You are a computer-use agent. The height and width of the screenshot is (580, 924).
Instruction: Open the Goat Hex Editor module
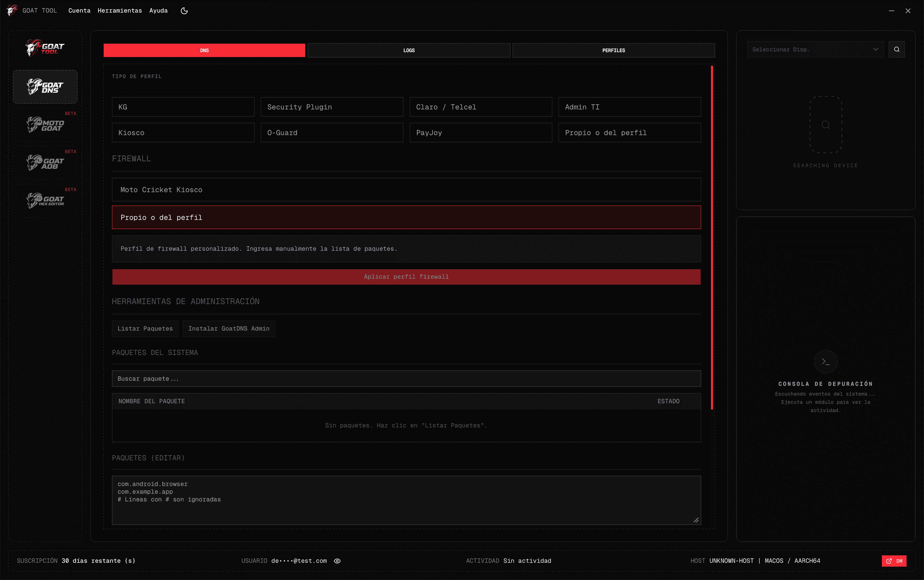click(x=45, y=201)
